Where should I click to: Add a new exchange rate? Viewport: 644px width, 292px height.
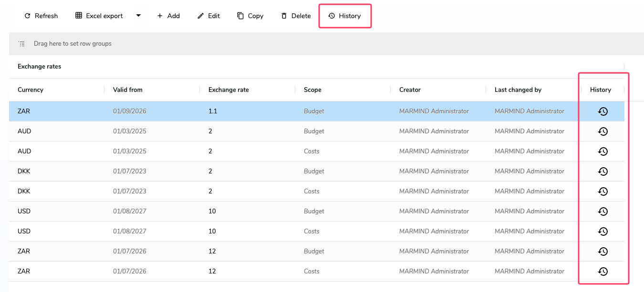click(168, 16)
